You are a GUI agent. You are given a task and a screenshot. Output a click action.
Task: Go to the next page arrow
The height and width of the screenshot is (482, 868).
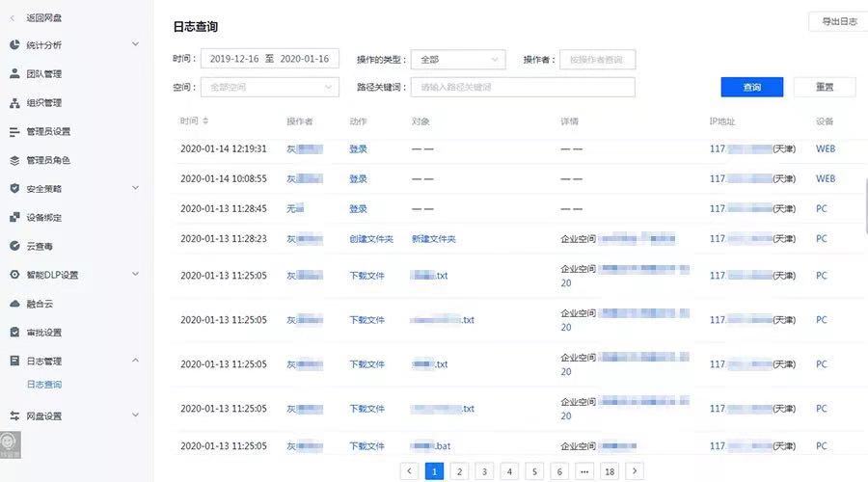pos(635,471)
